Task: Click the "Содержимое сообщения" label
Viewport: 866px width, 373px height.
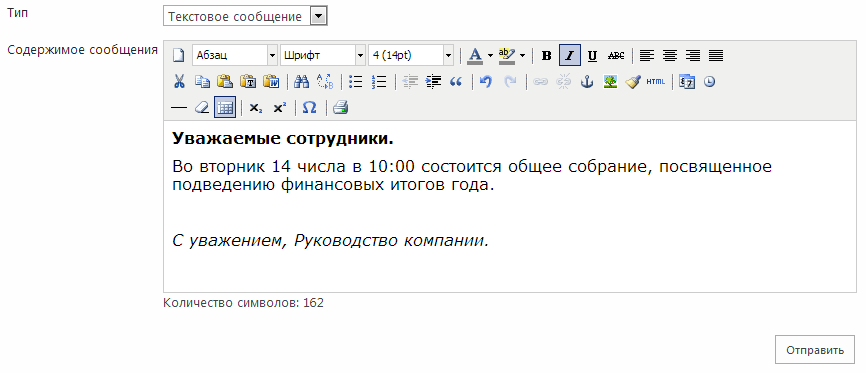Action: click(x=82, y=50)
